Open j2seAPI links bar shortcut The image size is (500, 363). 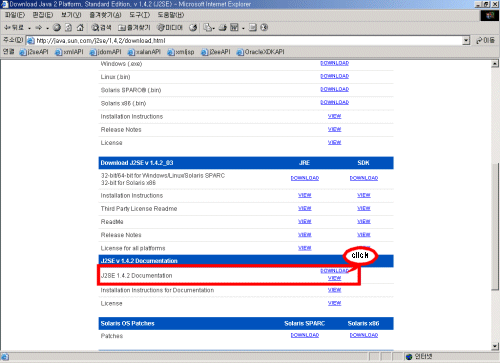(x=34, y=52)
